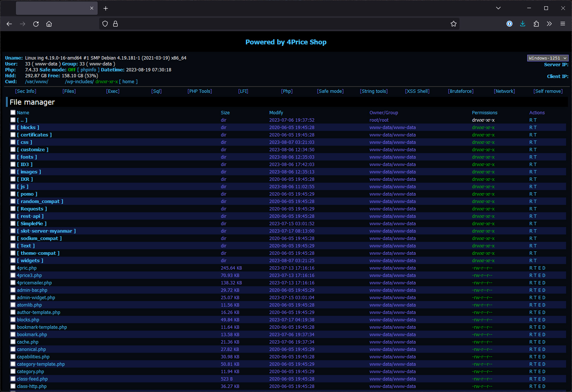
Task: Click the phpinfo link
Action: (x=88, y=70)
